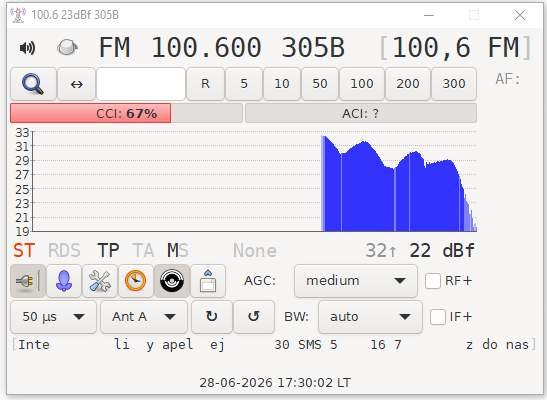Open the blue pattern icon
This screenshot has height=400, width=547.
point(64,281)
